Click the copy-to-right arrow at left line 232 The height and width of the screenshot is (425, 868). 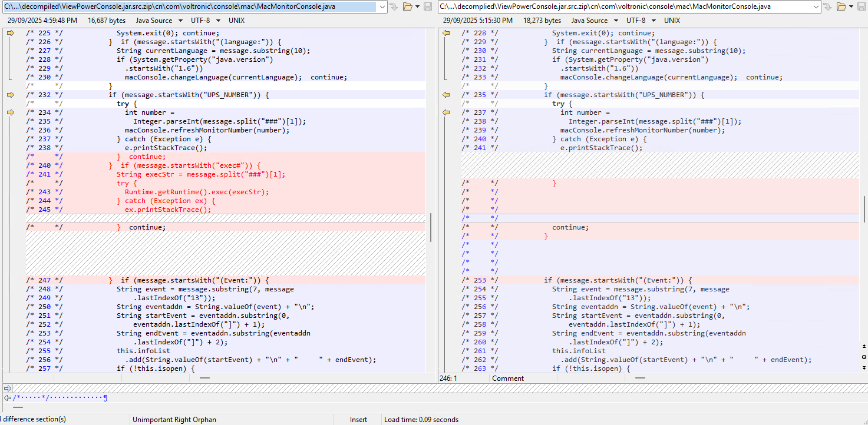[x=10, y=95]
